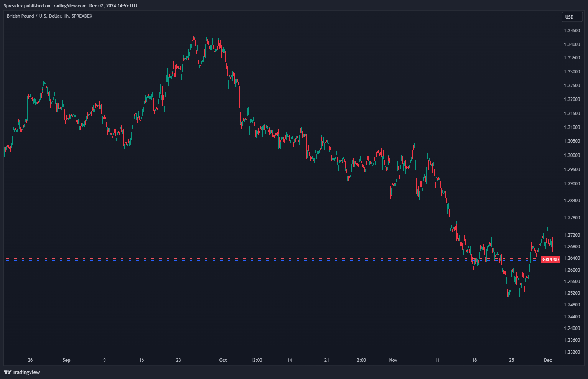This screenshot has height=379, width=588.
Task: Click the 1.25600 price axis label
Action: [x=572, y=282]
